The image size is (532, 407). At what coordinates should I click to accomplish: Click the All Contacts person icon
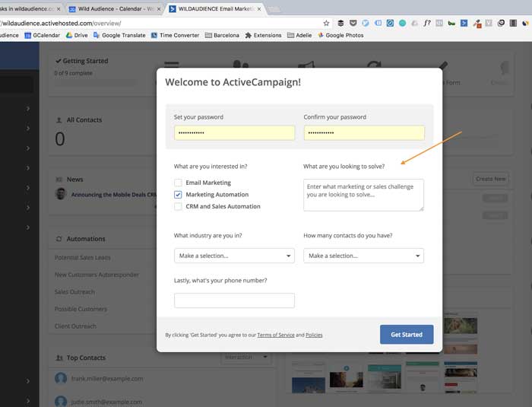tap(59, 120)
